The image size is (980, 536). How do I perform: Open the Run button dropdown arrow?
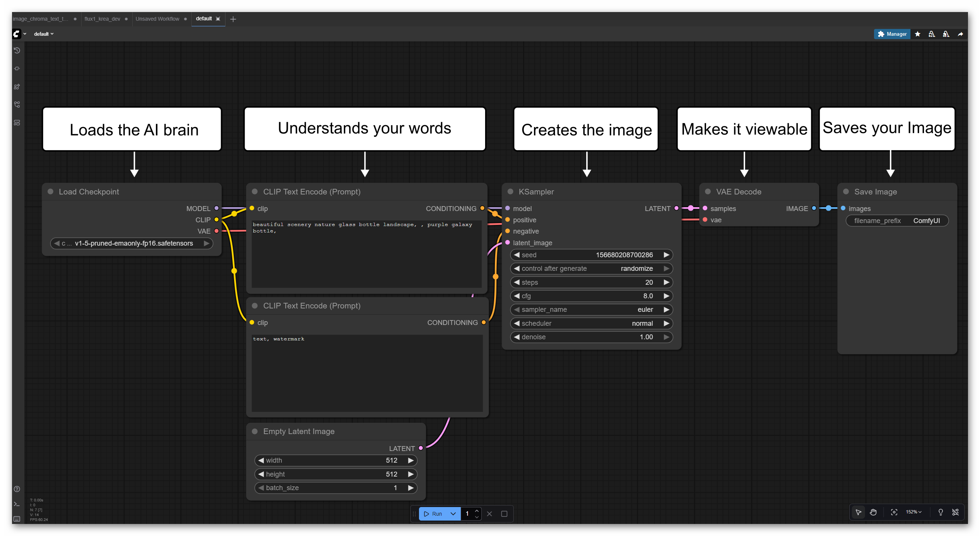[x=453, y=513]
